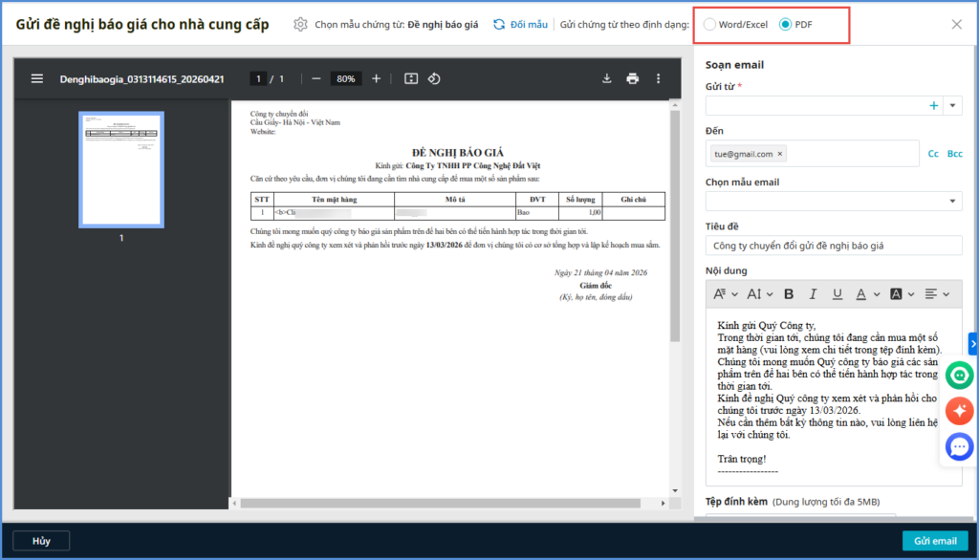Click the Đổi mẫu template link

tap(521, 24)
